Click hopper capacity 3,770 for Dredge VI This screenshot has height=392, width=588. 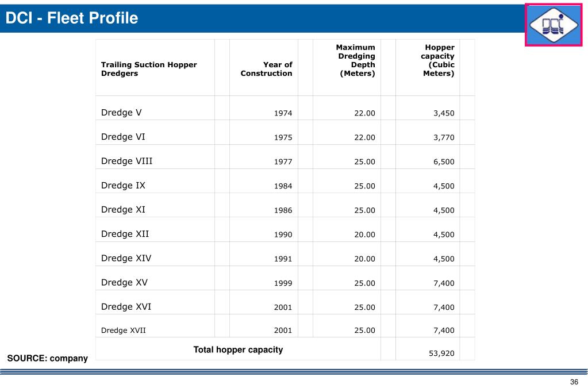point(444,138)
